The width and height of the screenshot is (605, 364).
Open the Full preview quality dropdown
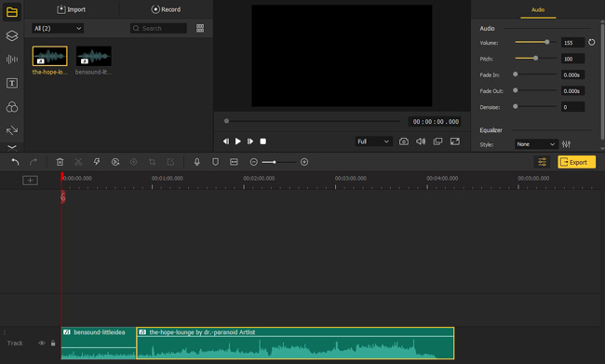tap(373, 142)
